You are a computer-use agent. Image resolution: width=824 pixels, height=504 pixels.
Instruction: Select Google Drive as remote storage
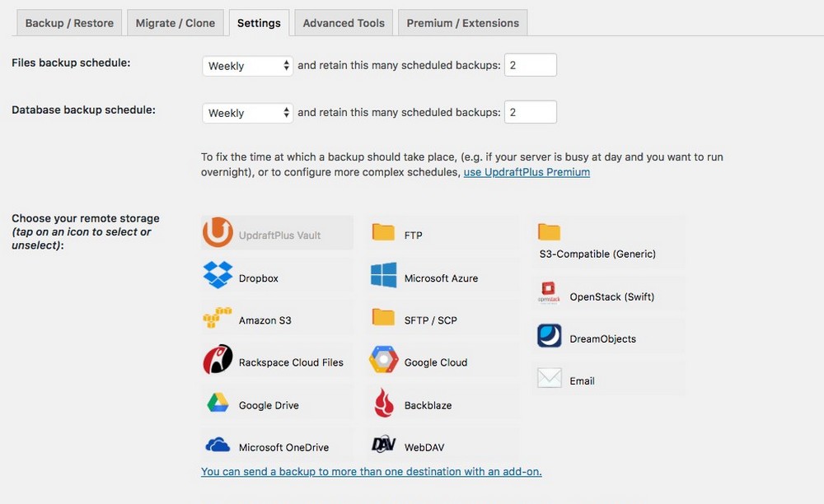click(x=218, y=404)
